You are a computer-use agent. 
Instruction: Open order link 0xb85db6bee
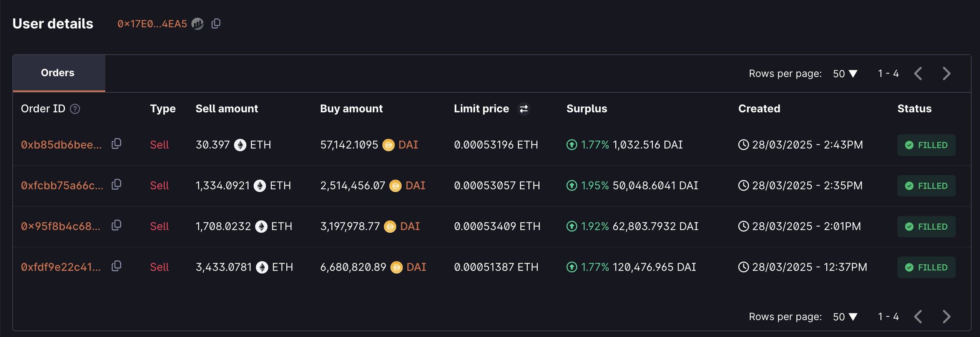[61, 145]
